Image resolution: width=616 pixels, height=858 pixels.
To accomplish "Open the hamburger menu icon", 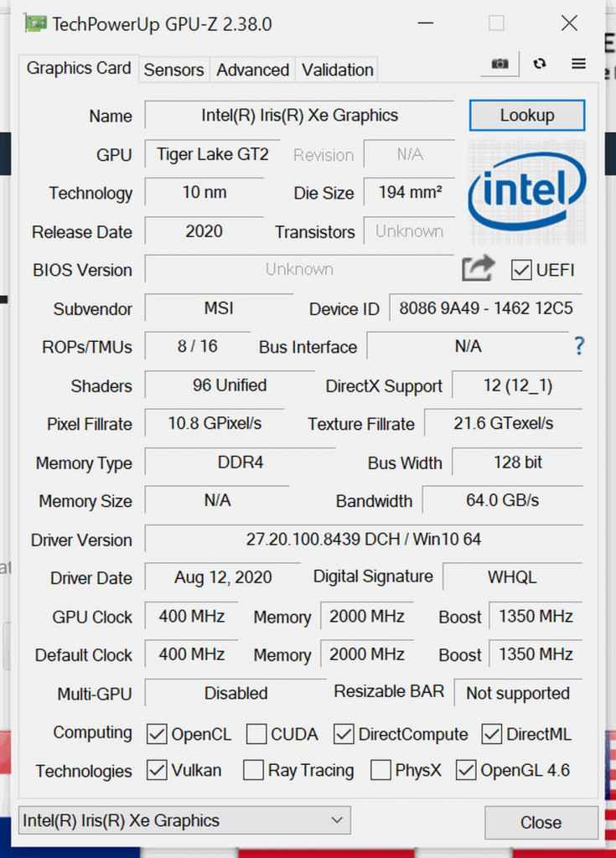I will (579, 64).
